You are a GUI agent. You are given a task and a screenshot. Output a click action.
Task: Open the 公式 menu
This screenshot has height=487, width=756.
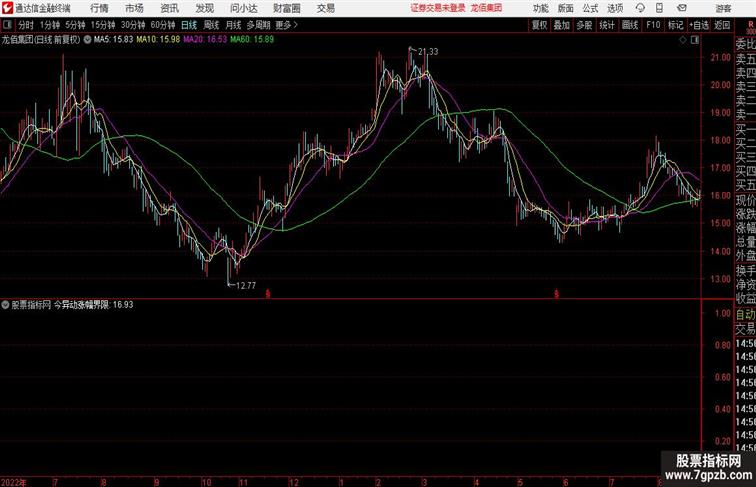590,8
